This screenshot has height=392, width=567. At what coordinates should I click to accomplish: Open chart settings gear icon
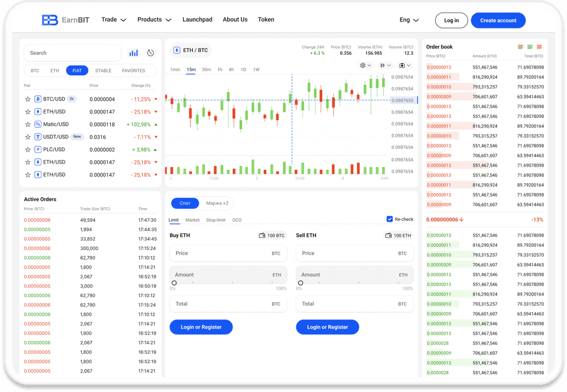363,65
